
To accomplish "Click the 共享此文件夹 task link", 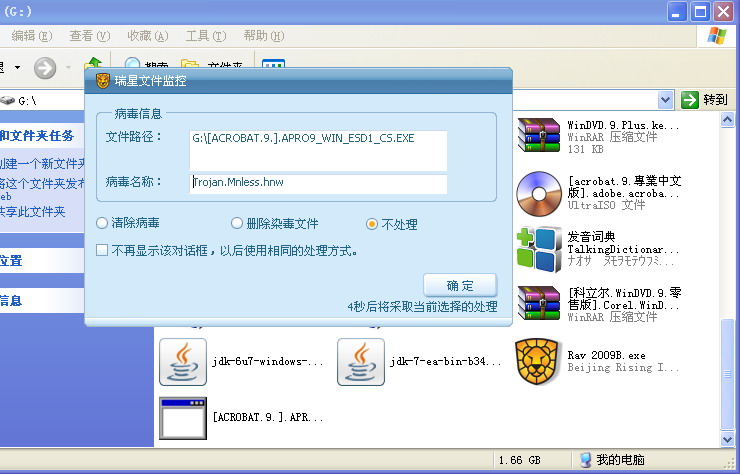I will pyautogui.click(x=33, y=212).
